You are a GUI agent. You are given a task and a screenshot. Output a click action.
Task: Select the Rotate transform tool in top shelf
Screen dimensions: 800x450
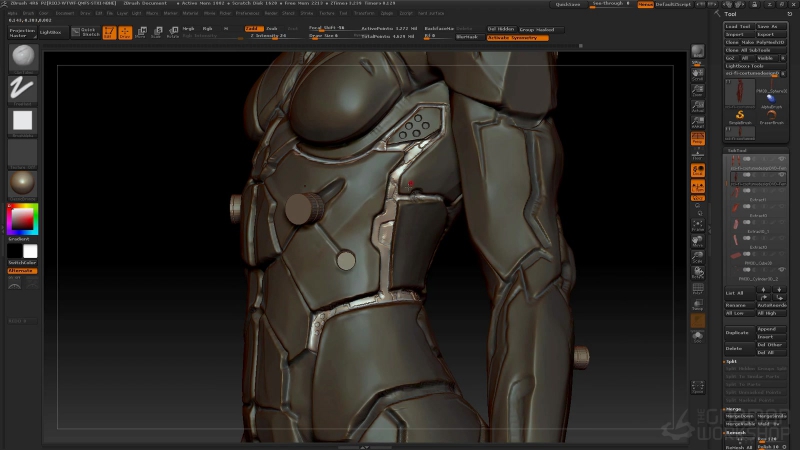pos(173,33)
